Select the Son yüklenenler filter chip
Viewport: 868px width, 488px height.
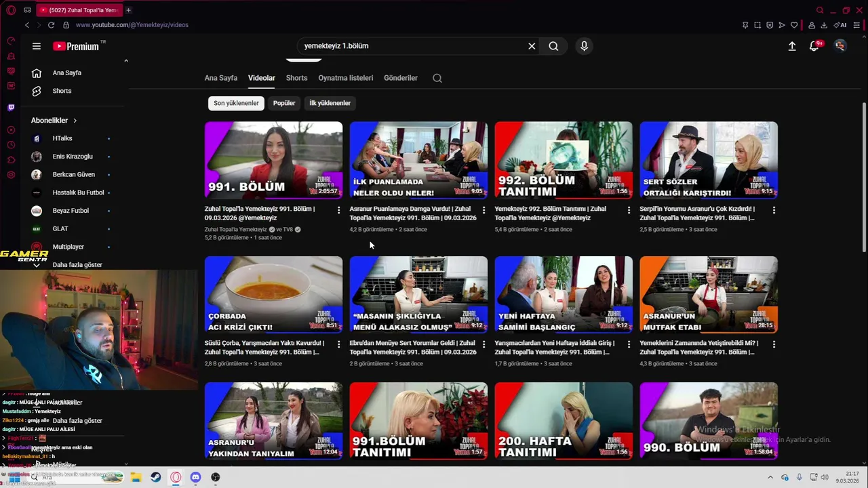[236, 103]
